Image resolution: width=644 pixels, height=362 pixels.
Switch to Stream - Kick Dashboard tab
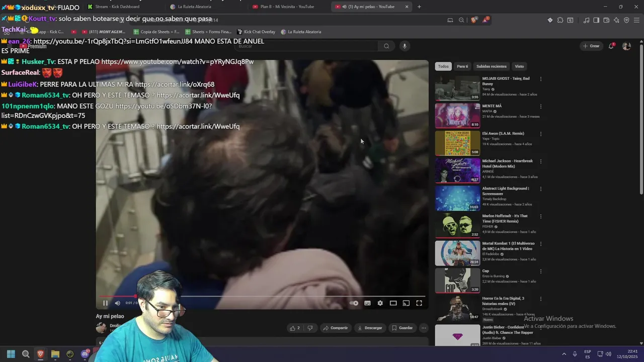point(123,7)
